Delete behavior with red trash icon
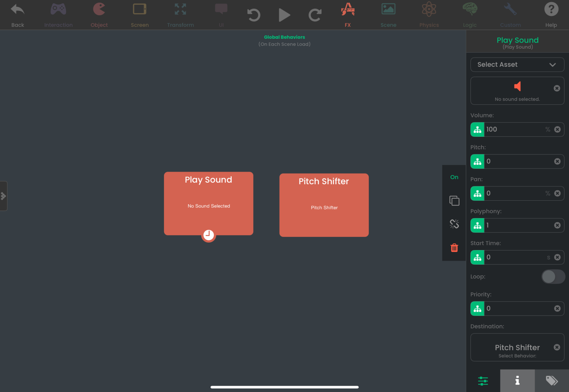Screen dimensions: 569x392 tap(454, 248)
